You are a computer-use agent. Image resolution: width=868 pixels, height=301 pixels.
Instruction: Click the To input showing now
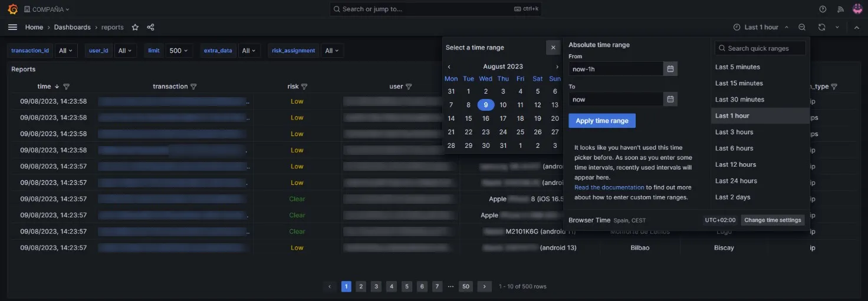pyautogui.click(x=616, y=100)
